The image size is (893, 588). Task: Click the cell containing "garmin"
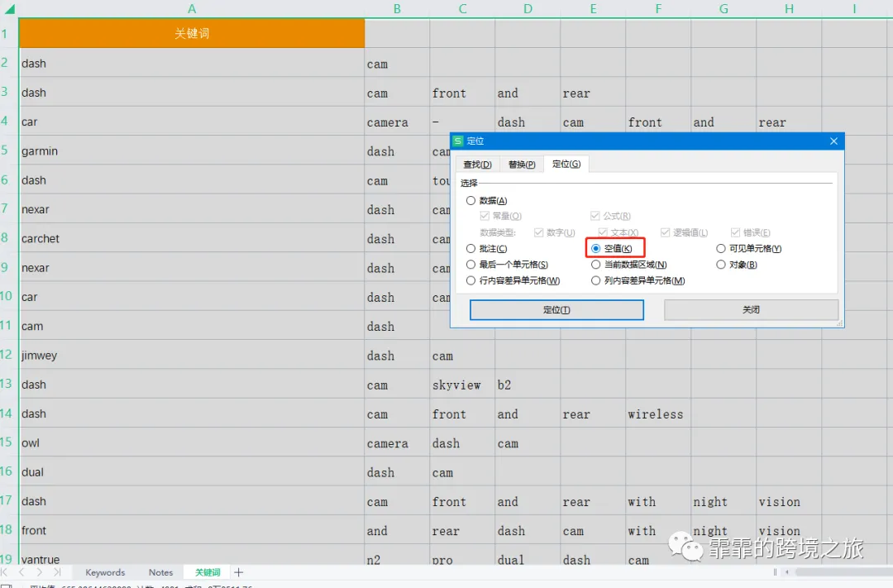[192, 151]
